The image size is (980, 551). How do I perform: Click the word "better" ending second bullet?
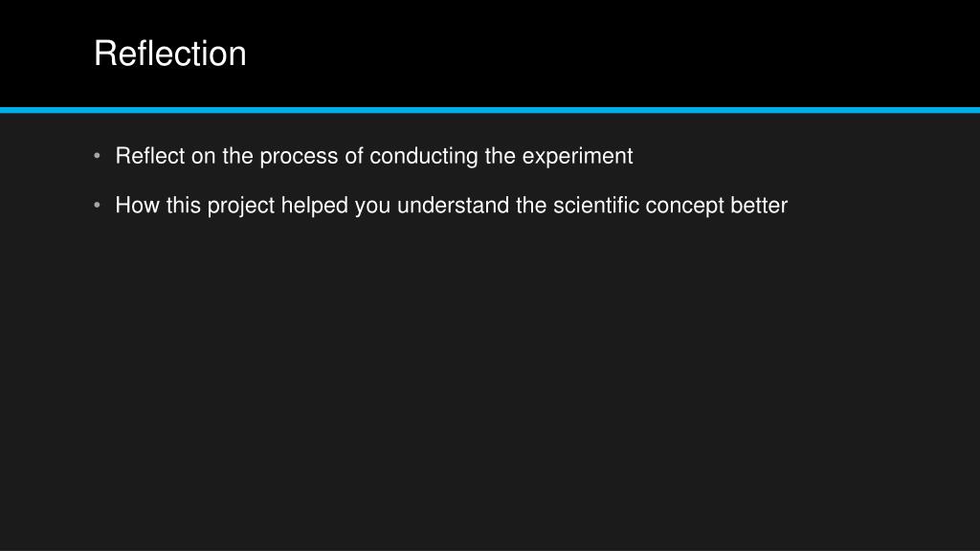[x=759, y=205]
